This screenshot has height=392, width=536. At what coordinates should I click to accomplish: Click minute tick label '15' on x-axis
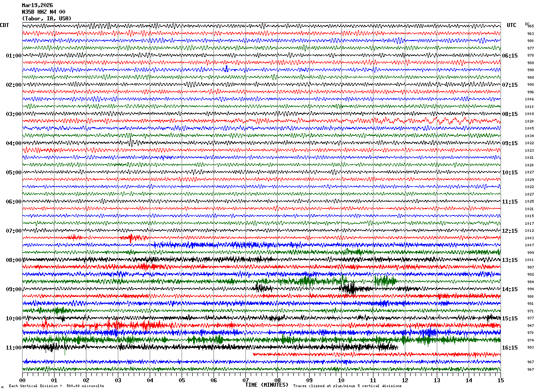[501, 380]
